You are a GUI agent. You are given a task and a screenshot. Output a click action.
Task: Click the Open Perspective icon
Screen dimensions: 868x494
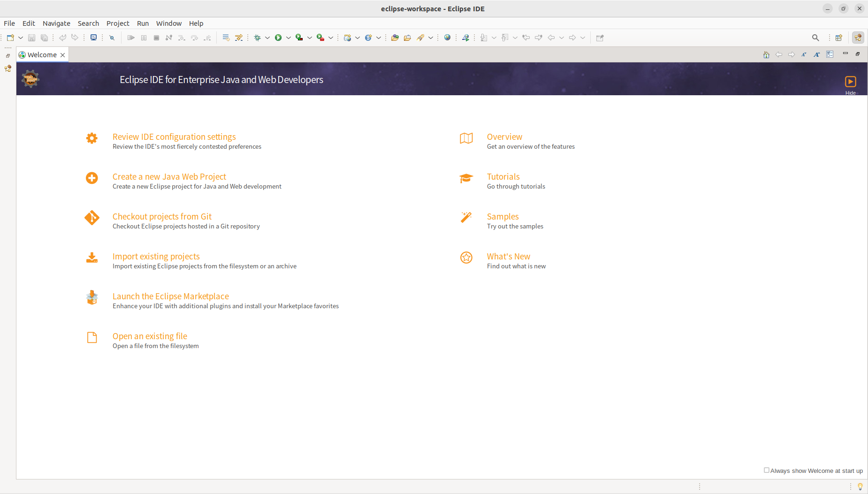pos(839,38)
